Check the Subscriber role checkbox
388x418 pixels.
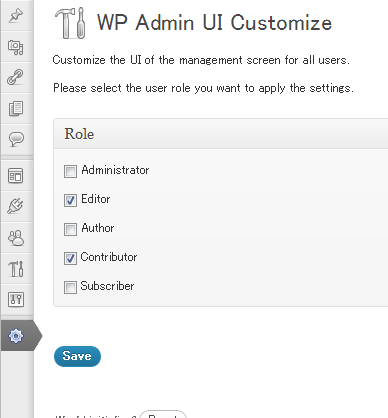[x=70, y=287]
